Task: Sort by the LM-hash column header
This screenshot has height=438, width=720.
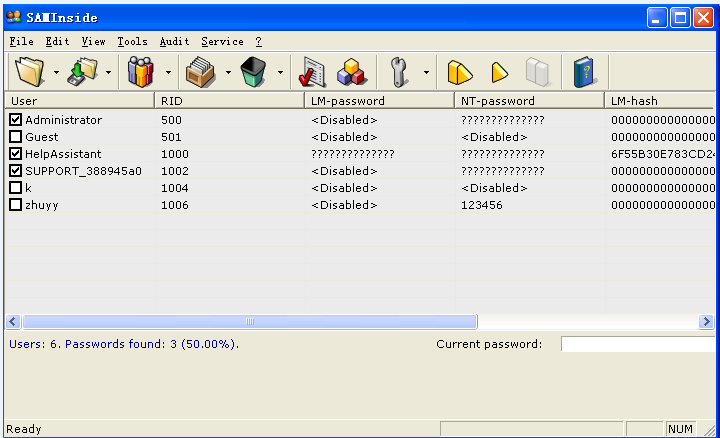Action: pyautogui.click(x=660, y=101)
